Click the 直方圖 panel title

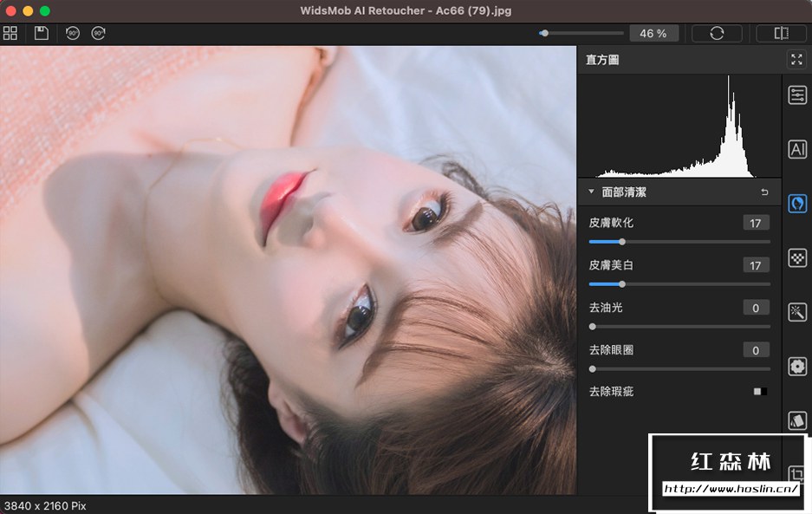pos(602,60)
